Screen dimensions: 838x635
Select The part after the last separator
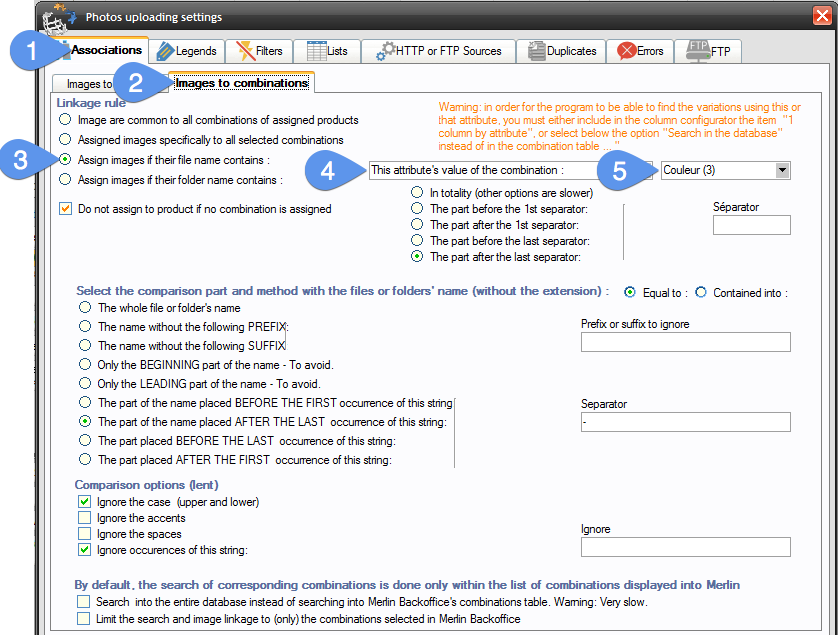417,256
